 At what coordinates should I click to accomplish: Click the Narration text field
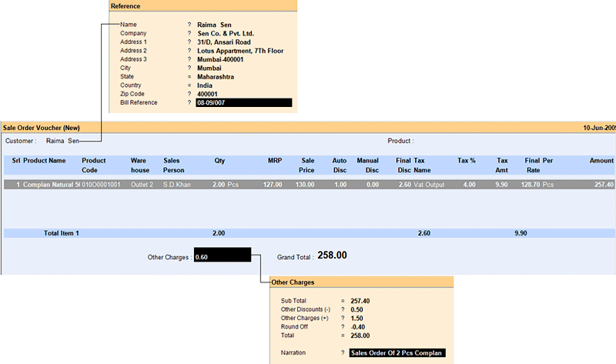(397, 353)
